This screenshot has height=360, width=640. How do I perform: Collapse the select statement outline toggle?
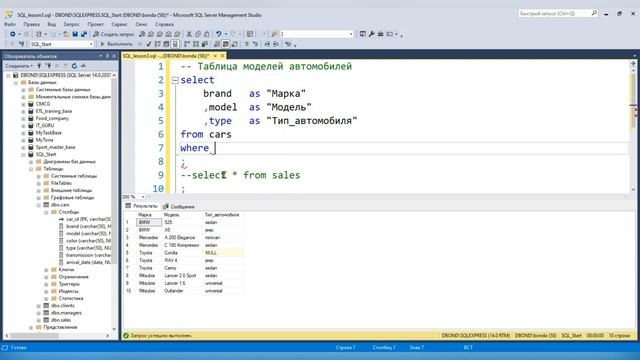175,80
